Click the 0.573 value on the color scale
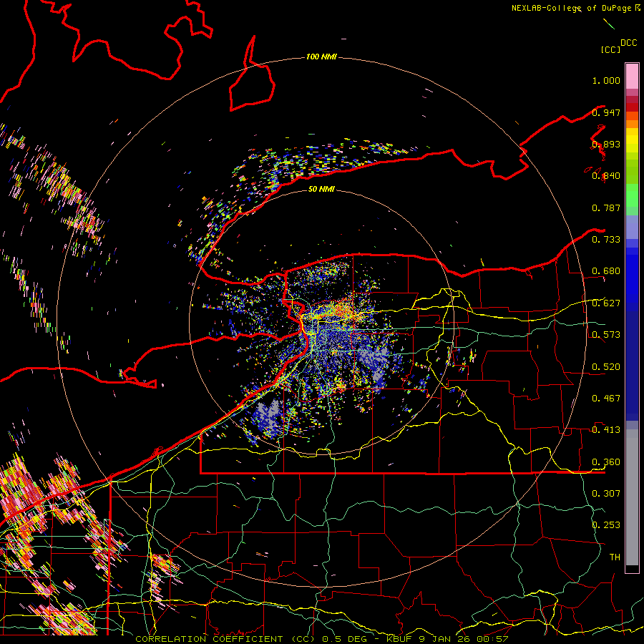 pos(606,335)
